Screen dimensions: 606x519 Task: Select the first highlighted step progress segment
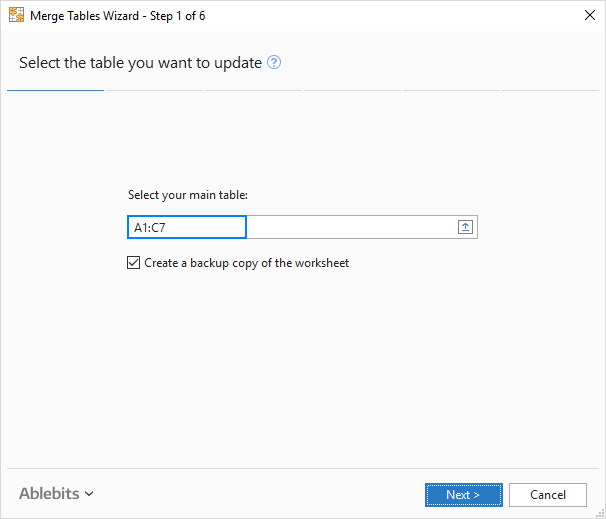[x=55, y=90]
